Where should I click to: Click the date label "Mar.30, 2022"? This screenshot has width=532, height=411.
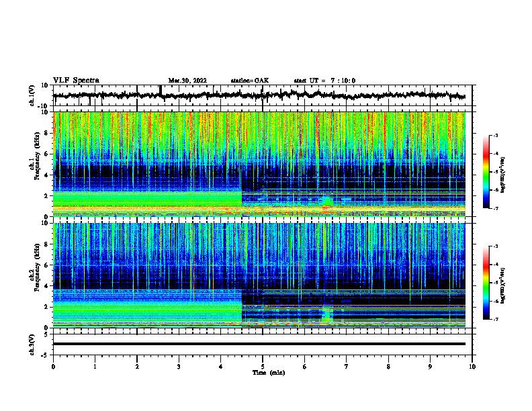(187, 81)
